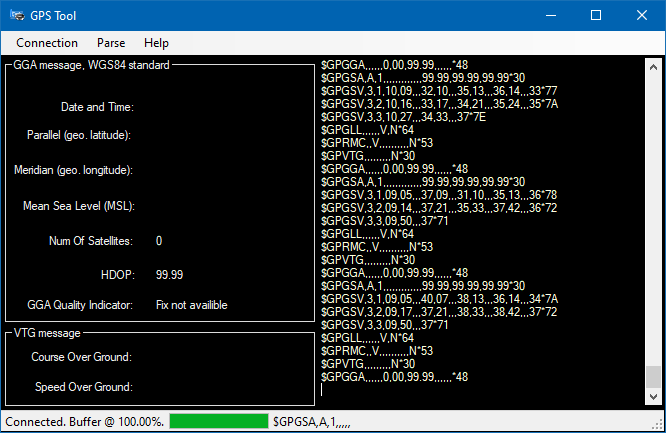The height and width of the screenshot is (433, 666).
Task: Click the 'Num Of Satellites:' label
Action: 91,241
